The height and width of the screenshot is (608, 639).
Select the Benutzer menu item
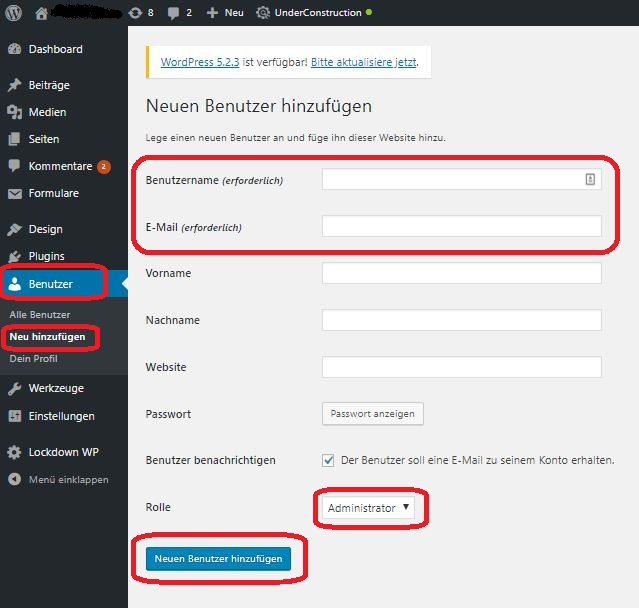(64, 284)
